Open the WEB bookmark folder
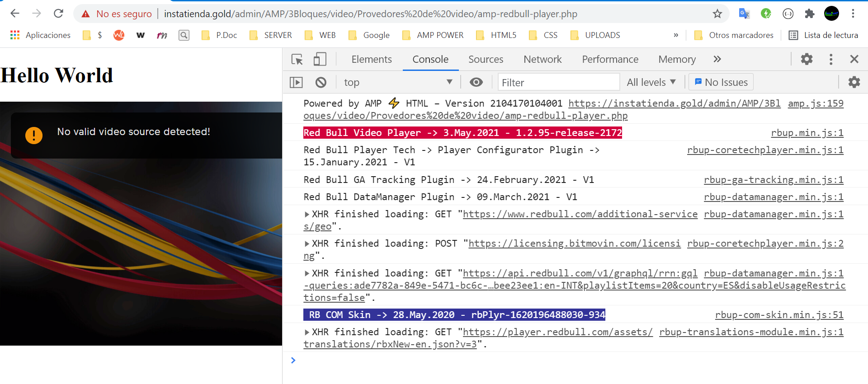 coord(320,35)
